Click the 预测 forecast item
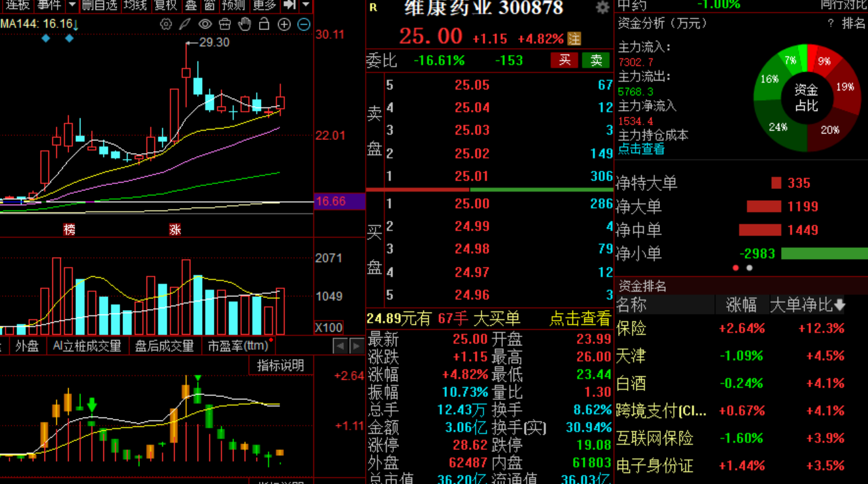Screen dimensions: 868x484 pyautogui.click(x=233, y=5)
